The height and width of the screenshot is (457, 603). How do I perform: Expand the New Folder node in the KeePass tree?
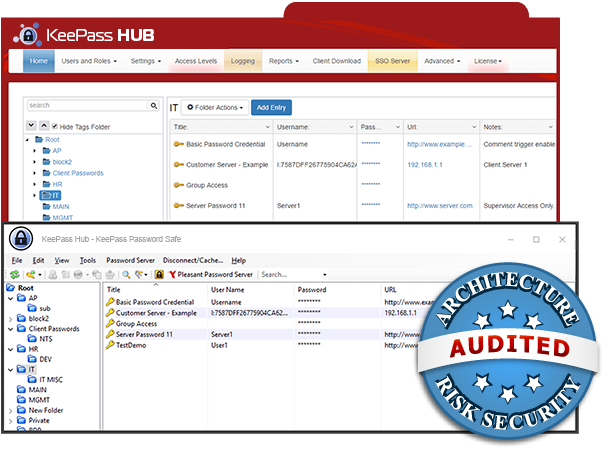(11, 411)
